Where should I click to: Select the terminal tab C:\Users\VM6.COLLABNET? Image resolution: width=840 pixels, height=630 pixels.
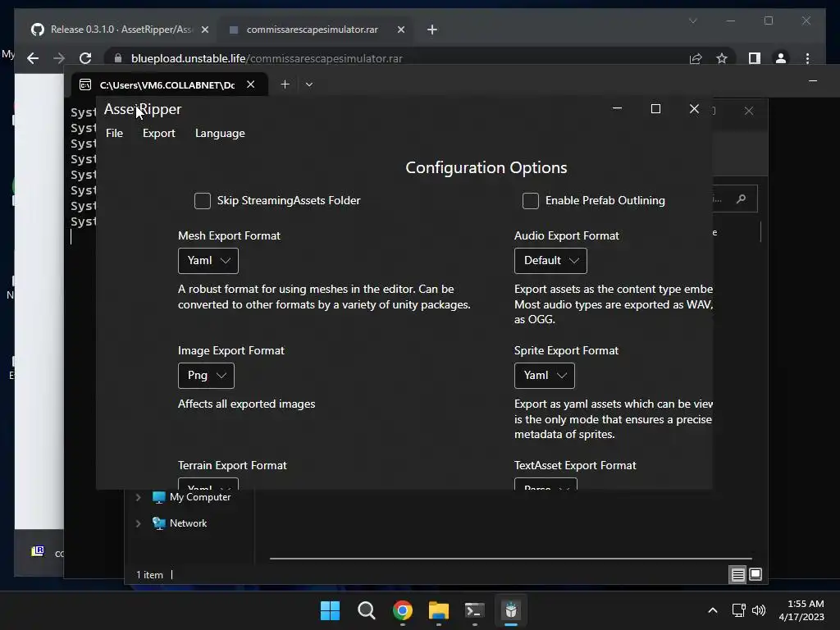pyautogui.click(x=167, y=84)
